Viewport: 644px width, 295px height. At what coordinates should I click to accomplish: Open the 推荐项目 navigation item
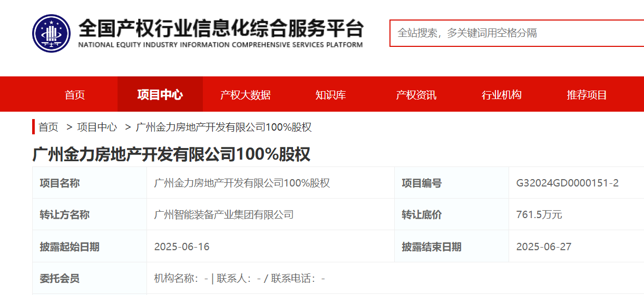587,95
